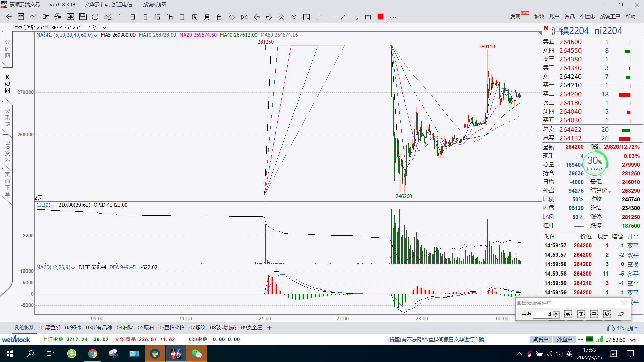The height and width of the screenshot is (362, 644).
Task: Open Google Chrome from the taskbar
Action: [x=93, y=354]
